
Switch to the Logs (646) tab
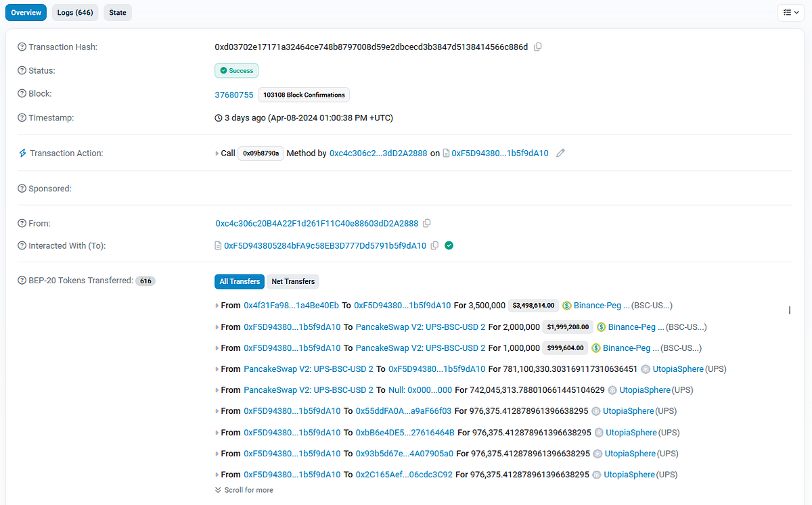(74, 12)
